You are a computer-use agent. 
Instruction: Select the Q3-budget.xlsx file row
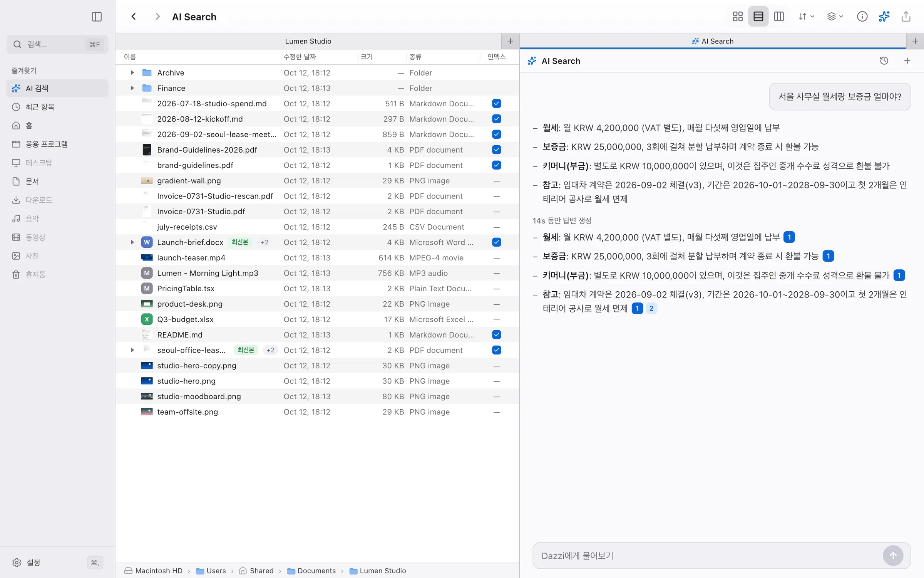(x=317, y=319)
